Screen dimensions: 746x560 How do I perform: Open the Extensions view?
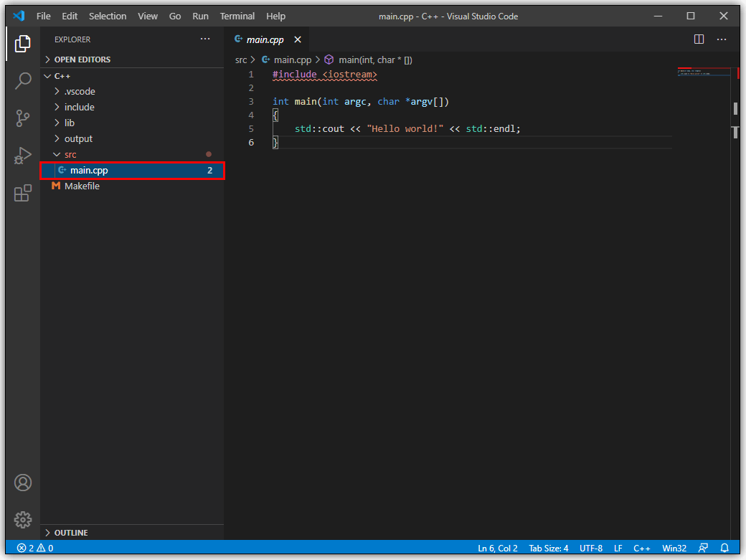pos(22,193)
